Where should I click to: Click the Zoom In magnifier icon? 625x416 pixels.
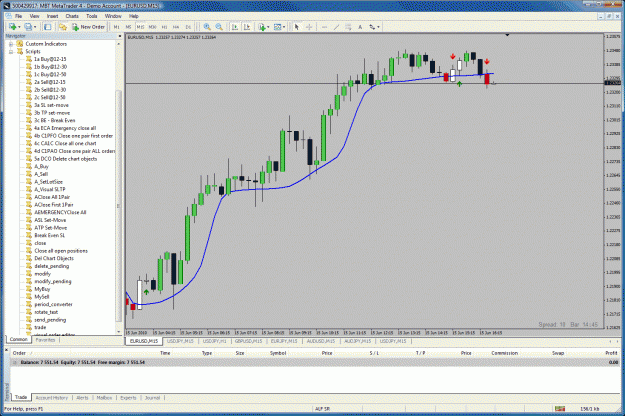click(x=207, y=27)
